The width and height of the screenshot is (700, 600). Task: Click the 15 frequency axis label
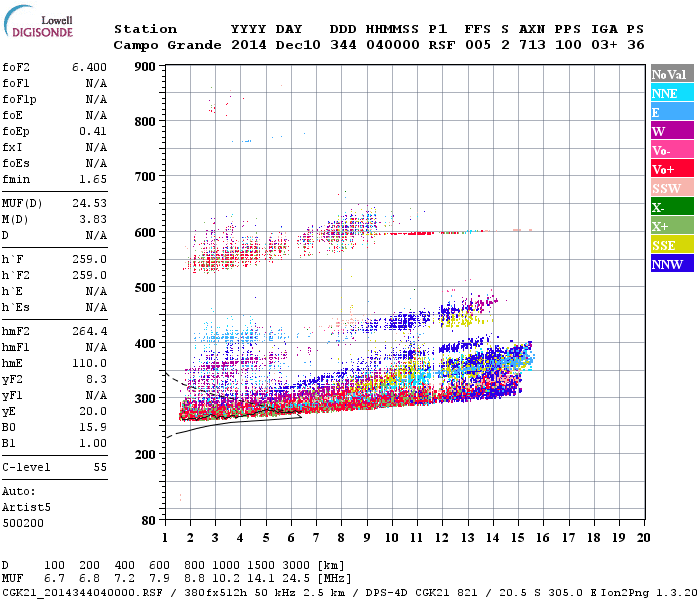tap(517, 538)
